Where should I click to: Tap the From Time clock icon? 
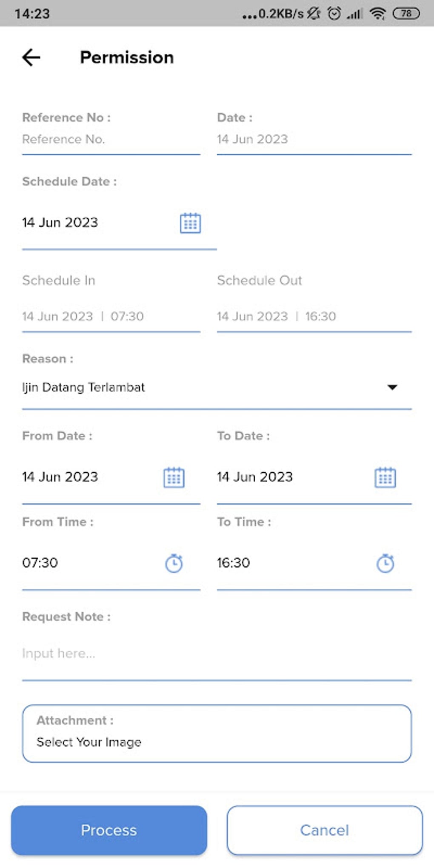174,563
